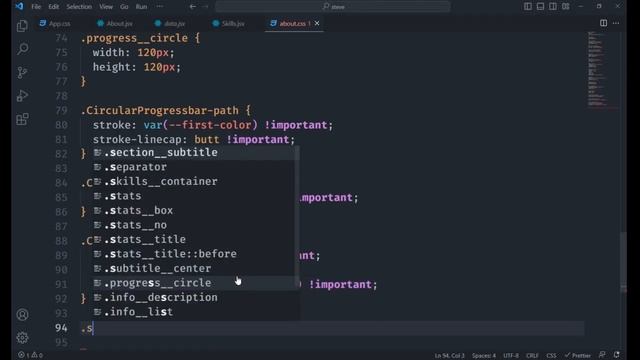This screenshot has width=640, height=360.
Task: Click the command center search box
Action: [333, 7]
